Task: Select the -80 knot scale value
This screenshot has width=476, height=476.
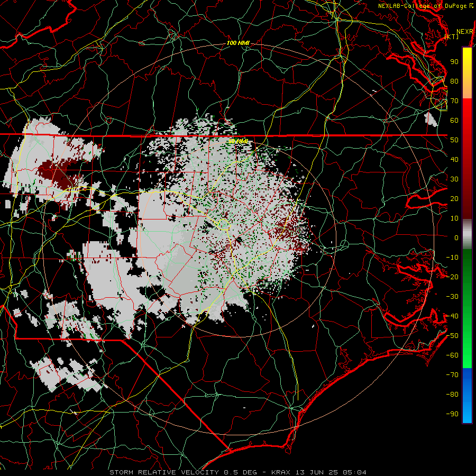Action: (x=452, y=395)
